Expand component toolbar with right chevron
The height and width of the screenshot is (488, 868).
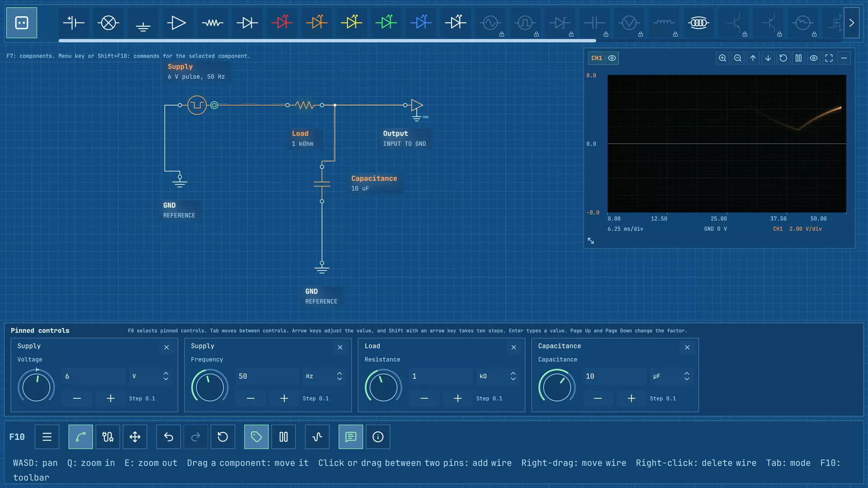click(x=851, y=23)
